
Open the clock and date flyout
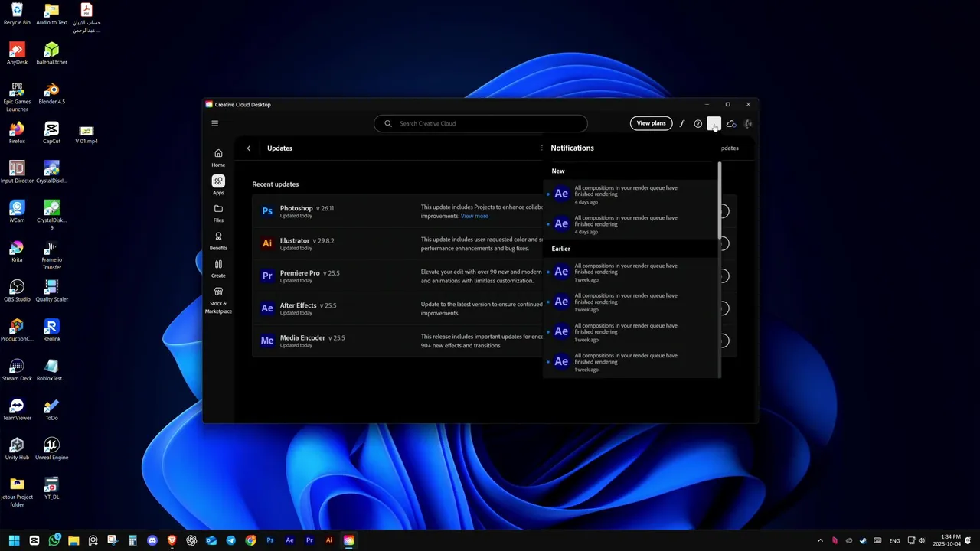click(x=947, y=540)
